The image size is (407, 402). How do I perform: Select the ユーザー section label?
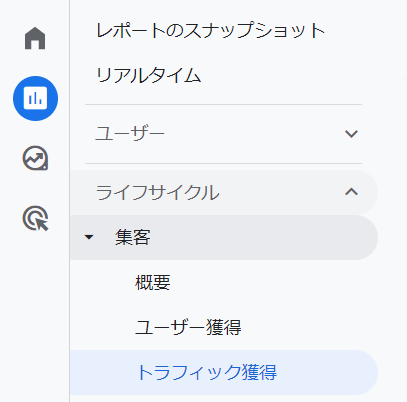[130, 134]
